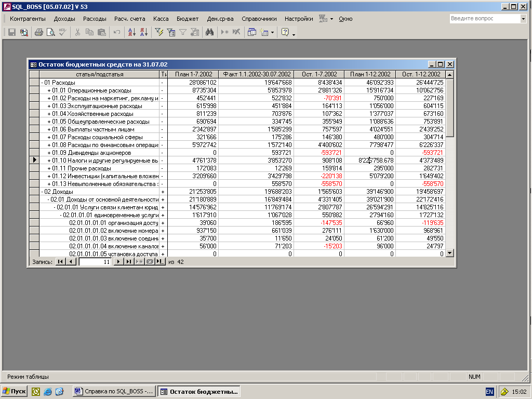Click the record number input field
This screenshot has height=399, width=532.
click(x=95, y=262)
